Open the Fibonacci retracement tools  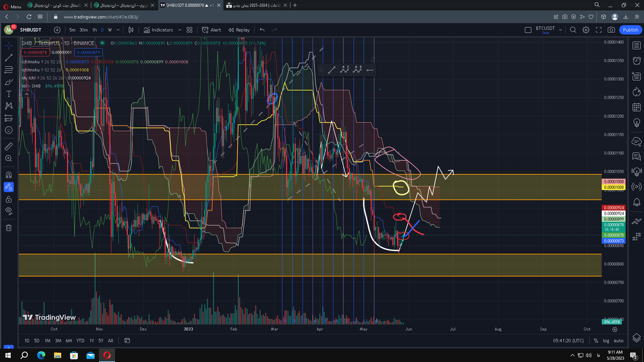pyautogui.click(x=9, y=70)
